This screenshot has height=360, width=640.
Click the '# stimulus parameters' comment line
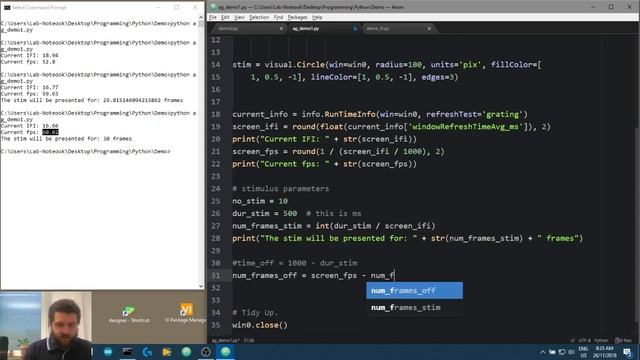click(x=281, y=189)
